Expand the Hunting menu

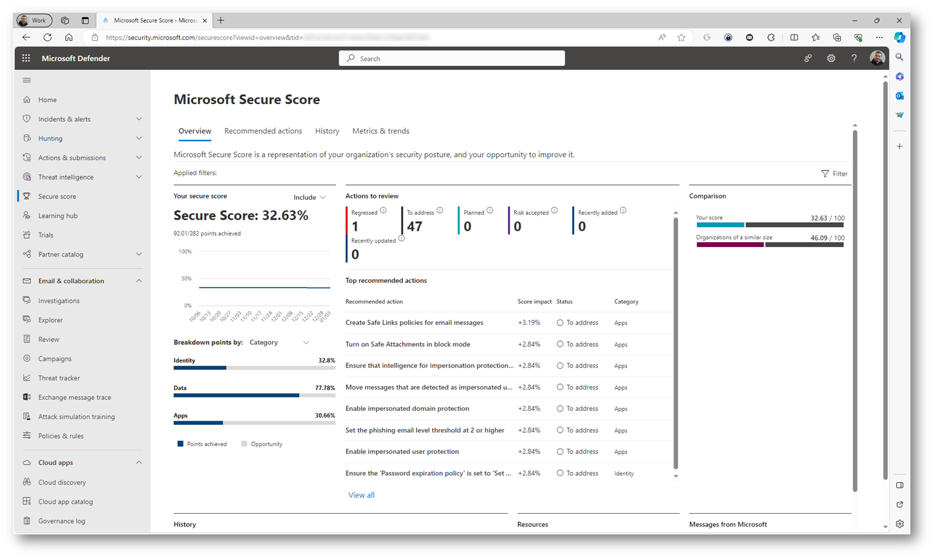point(139,139)
